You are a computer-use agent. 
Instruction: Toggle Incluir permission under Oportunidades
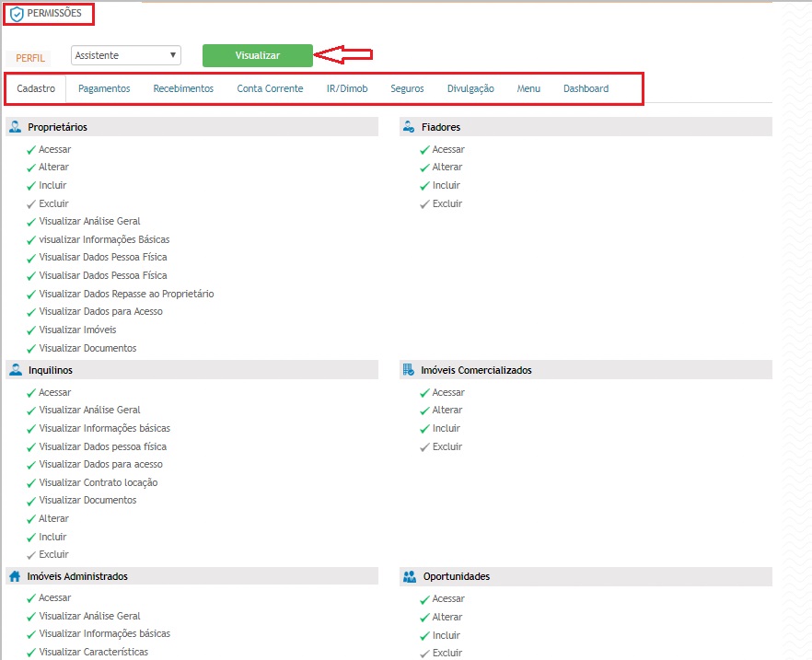(425, 635)
